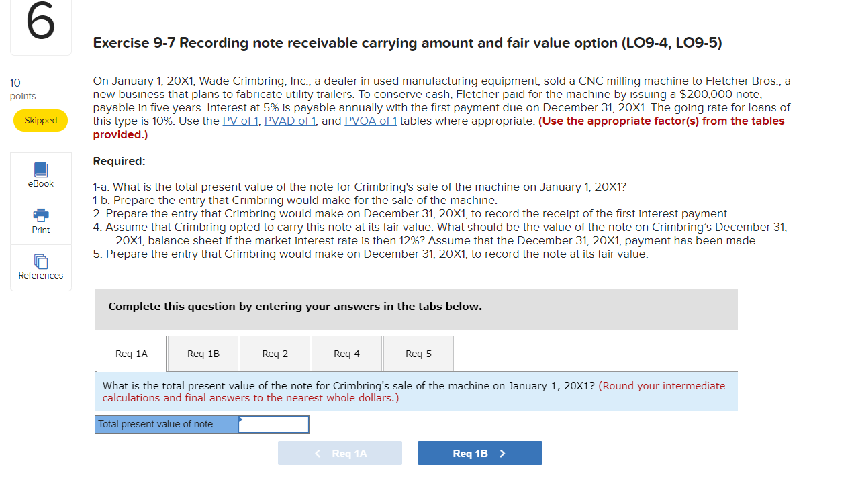Select the Req 1A tab
The height and width of the screenshot is (504, 852).
131,353
